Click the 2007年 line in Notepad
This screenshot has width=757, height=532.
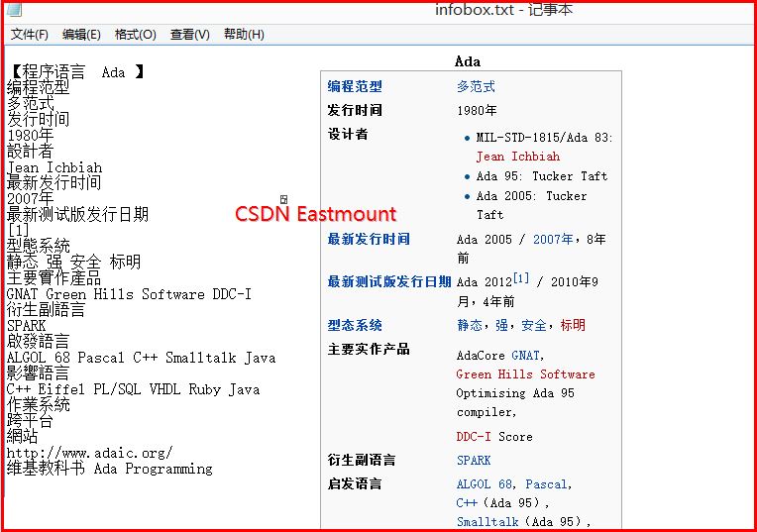tap(30, 199)
